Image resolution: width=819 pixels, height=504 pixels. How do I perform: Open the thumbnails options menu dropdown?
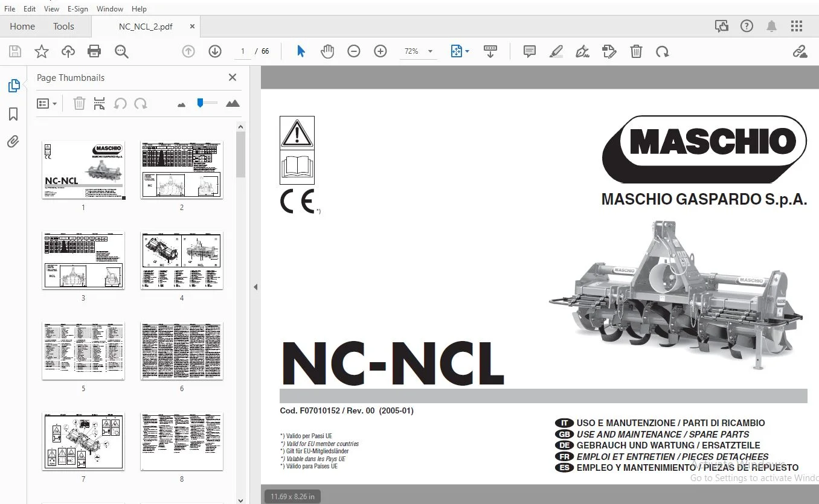[47, 104]
